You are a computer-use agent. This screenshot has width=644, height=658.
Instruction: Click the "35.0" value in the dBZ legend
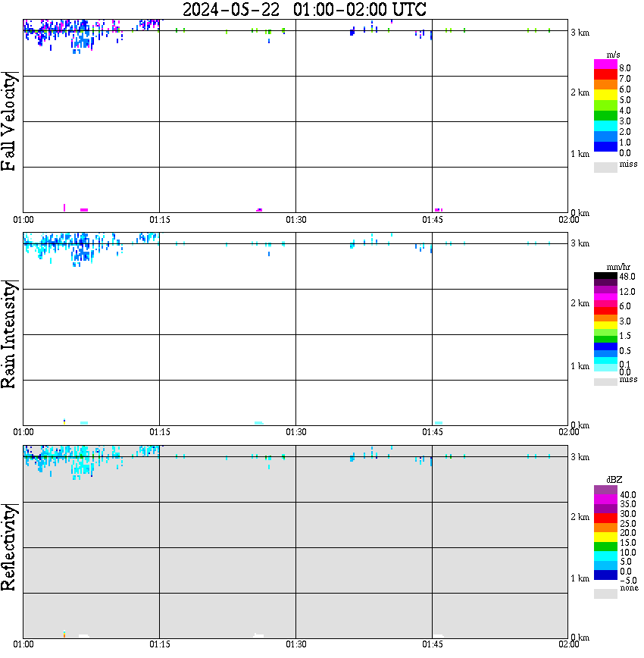point(628,504)
